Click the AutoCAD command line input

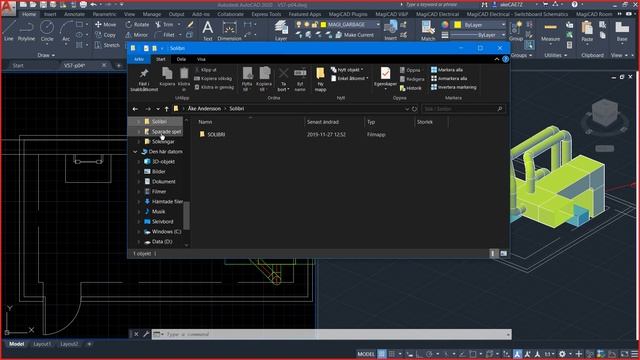(331, 334)
